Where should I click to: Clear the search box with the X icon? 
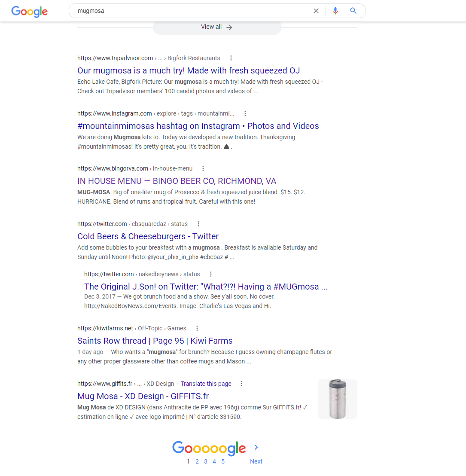[316, 11]
